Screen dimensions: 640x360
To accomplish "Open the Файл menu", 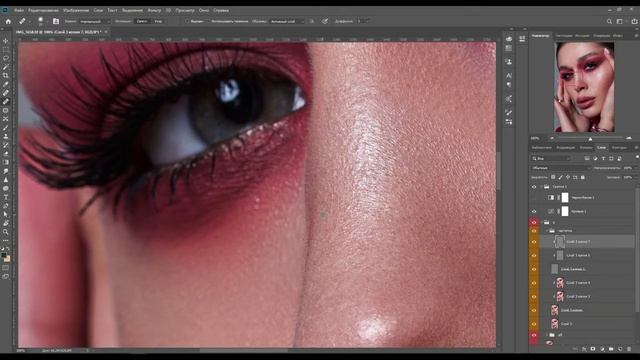I will point(19,10).
